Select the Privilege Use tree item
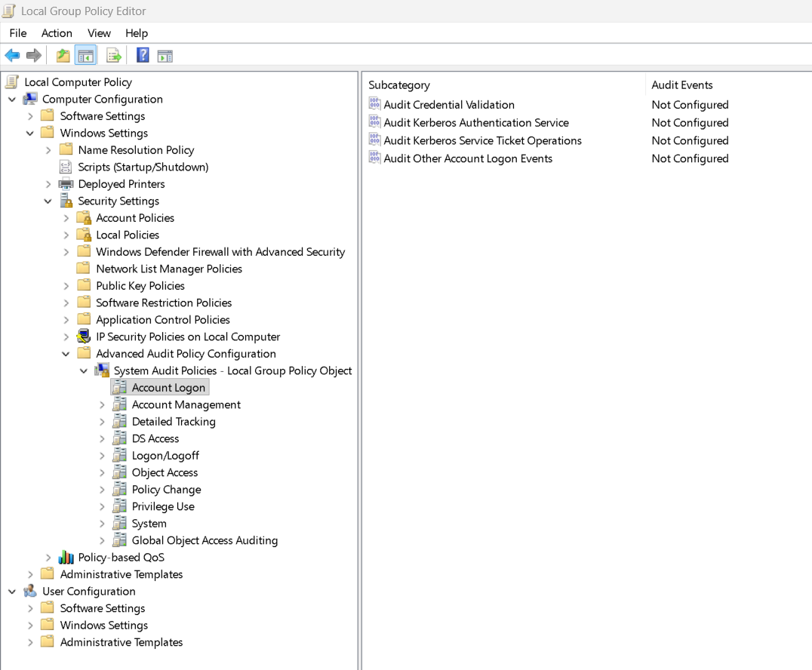812x670 pixels. coord(163,506)
